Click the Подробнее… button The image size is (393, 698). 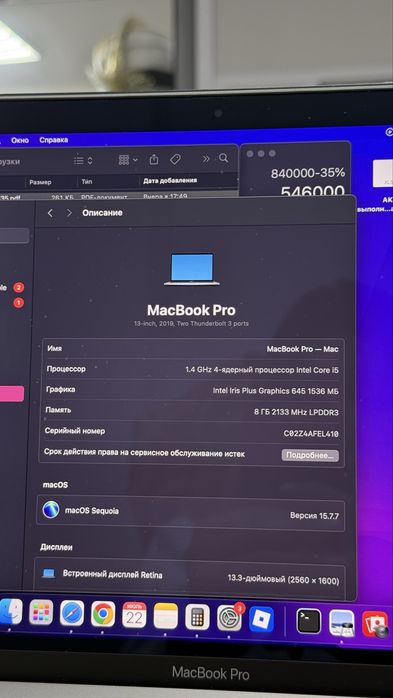(x=310, y=455)
